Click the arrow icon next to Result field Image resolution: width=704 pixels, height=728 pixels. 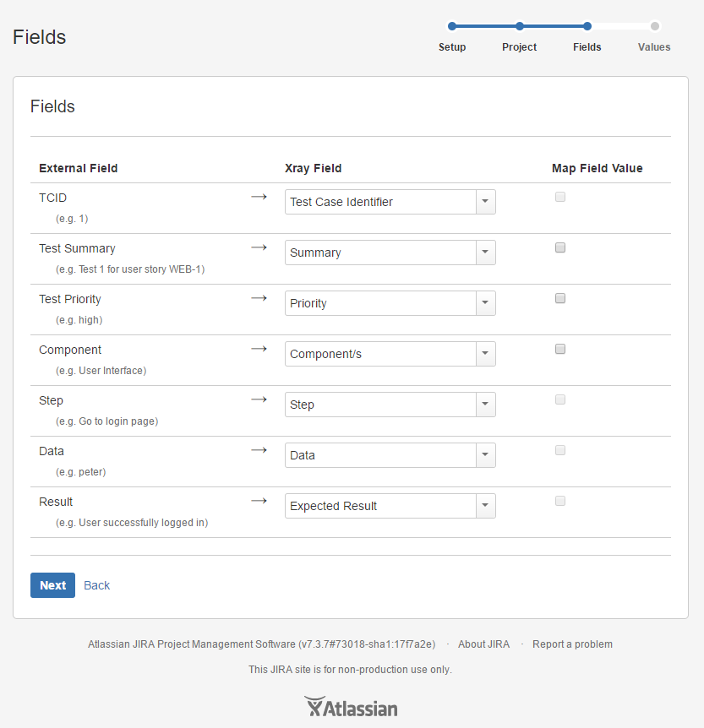click(259, 501)
